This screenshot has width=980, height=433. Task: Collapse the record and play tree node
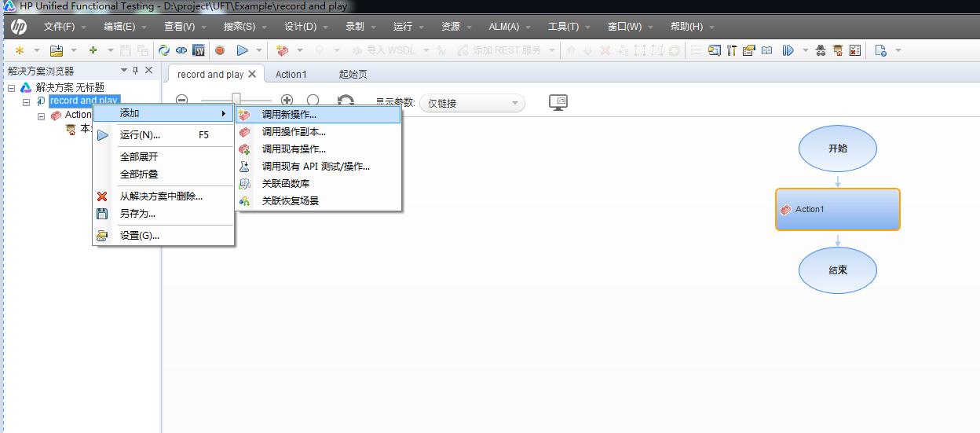tap(26, 101)
